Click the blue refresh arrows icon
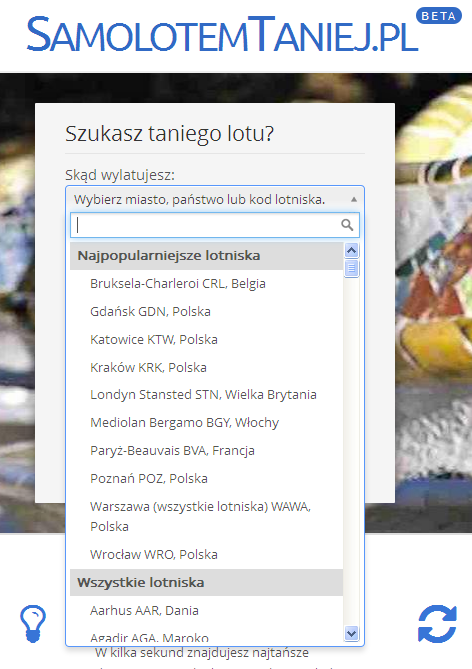Screen dimensions: 472x669 coord(437,623)
